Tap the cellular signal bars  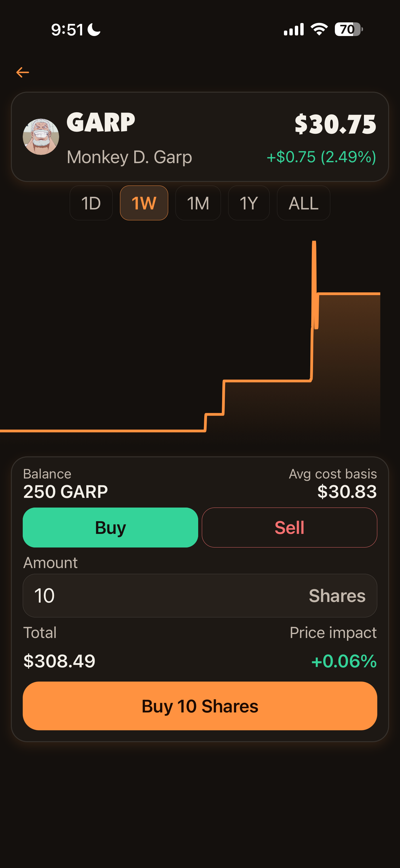pos(293,29)
